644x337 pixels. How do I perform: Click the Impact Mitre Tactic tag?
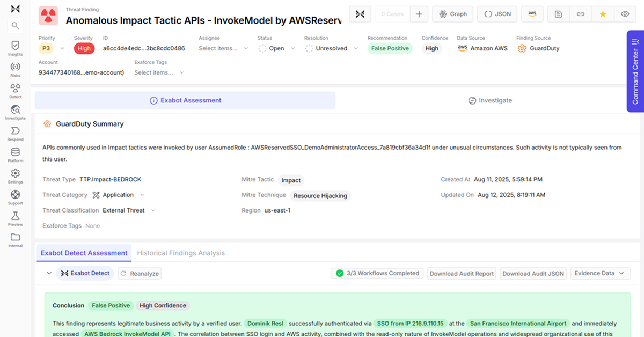tap(291, 180)
